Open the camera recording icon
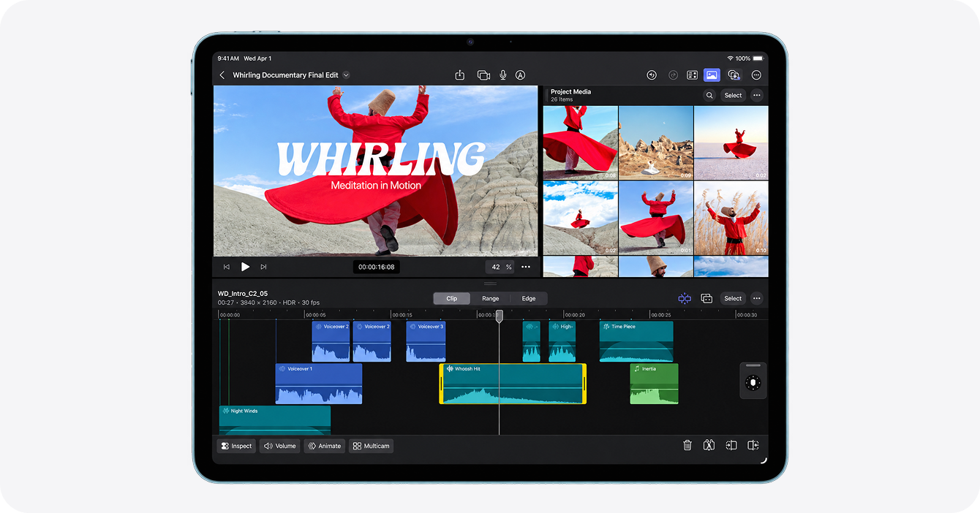Screen dimensions: 980x513 click(x=483, y=75)
